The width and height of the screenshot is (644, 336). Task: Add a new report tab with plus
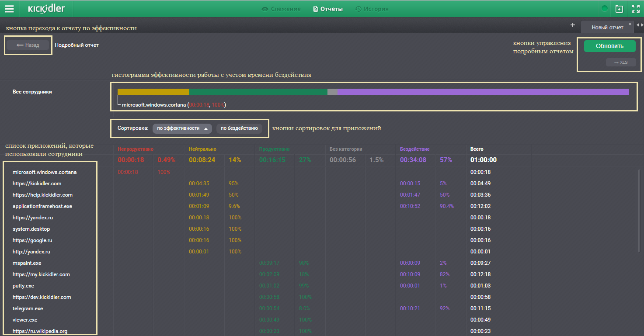coord(573,25)
